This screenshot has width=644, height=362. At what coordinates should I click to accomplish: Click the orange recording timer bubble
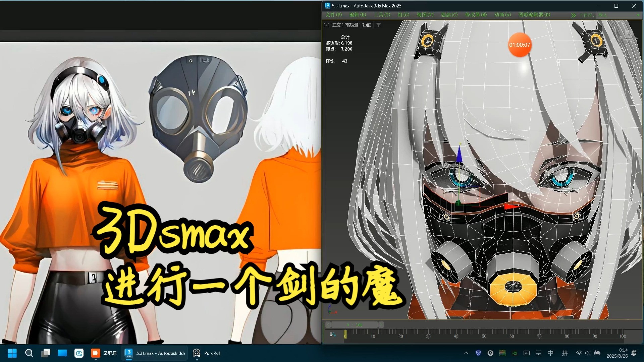520,45
